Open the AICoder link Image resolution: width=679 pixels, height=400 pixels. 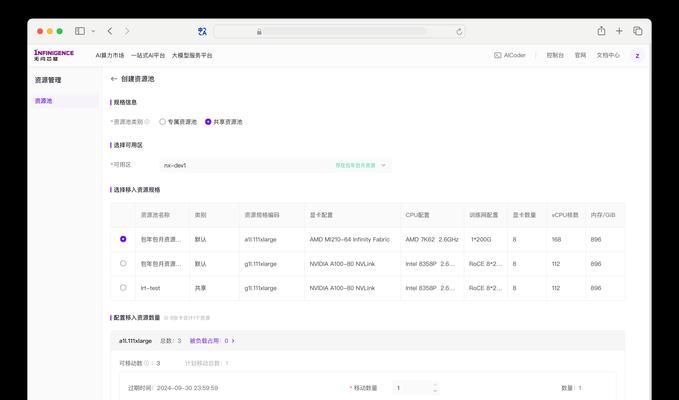coord(510,55)
